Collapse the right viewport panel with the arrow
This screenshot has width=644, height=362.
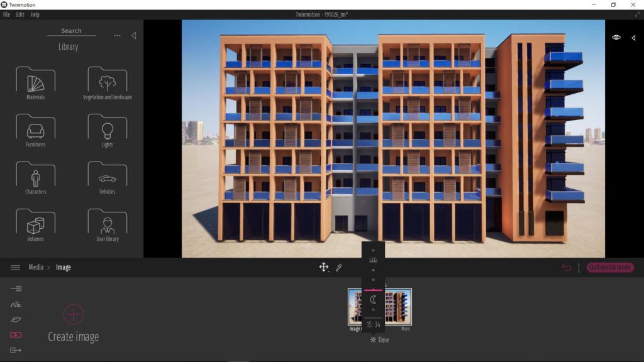632,37
